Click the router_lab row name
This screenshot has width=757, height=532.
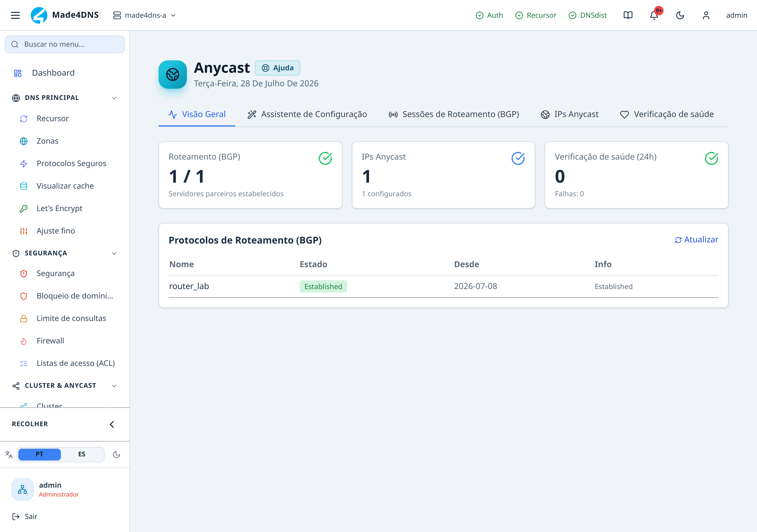click(189, 286)
